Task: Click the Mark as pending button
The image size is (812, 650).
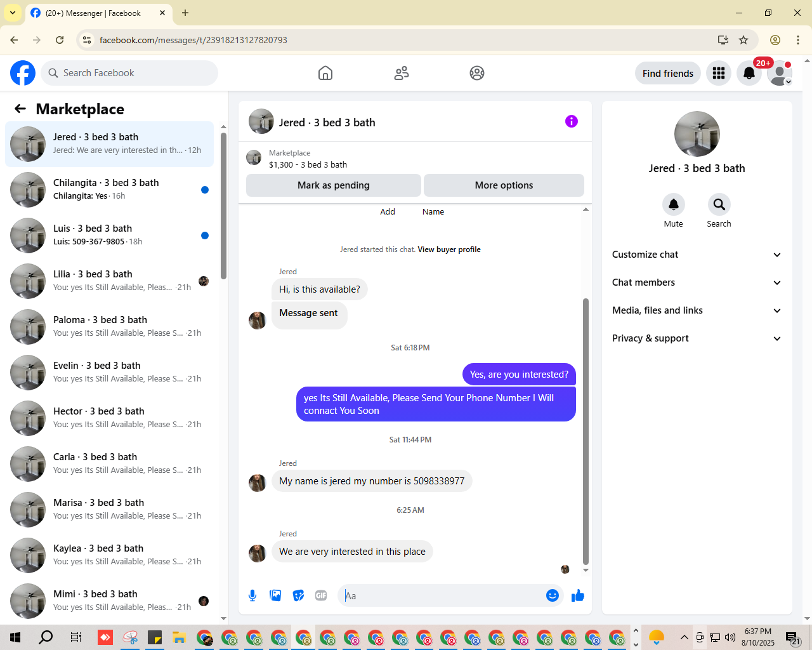Action: coord(334,185)
